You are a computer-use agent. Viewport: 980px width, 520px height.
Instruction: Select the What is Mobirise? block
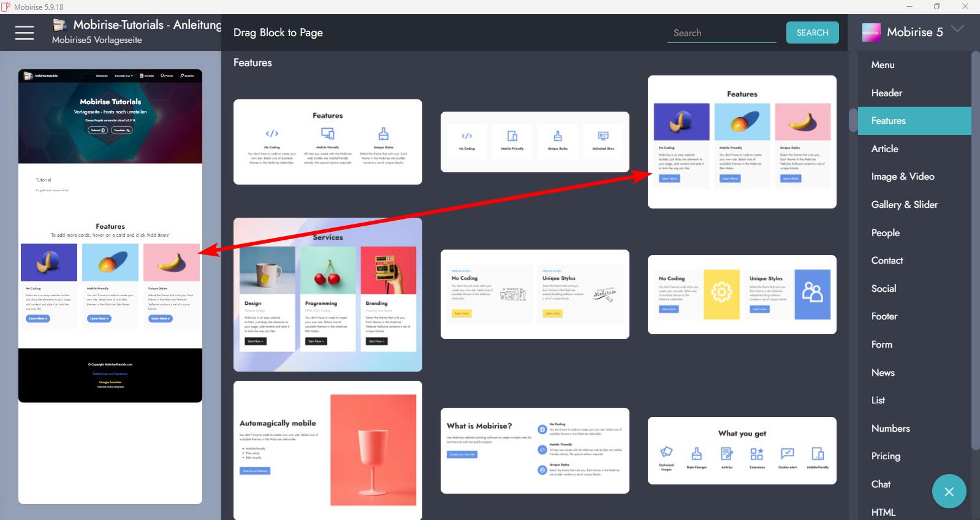[x=534, y=450]
